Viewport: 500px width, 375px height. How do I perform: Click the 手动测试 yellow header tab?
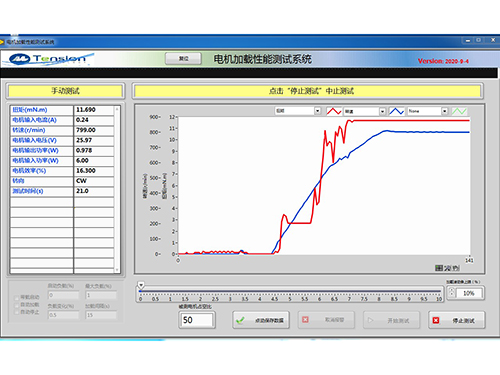click(x=65, y=91)
